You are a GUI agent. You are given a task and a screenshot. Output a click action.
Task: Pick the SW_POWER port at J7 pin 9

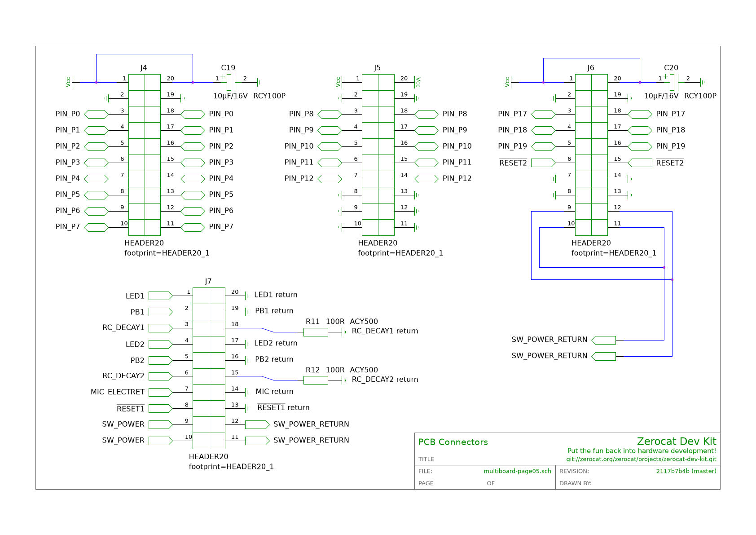pyautogui.click(x=161, y=425)
